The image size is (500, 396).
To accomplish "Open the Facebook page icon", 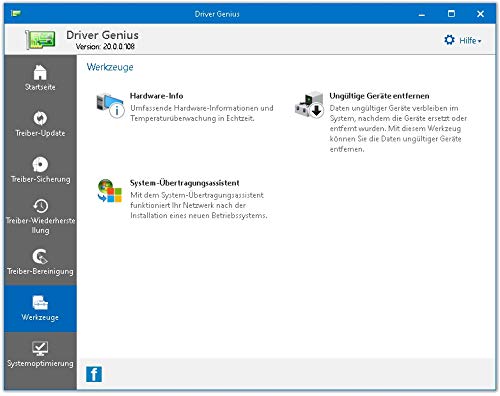I will pos(94,374).
